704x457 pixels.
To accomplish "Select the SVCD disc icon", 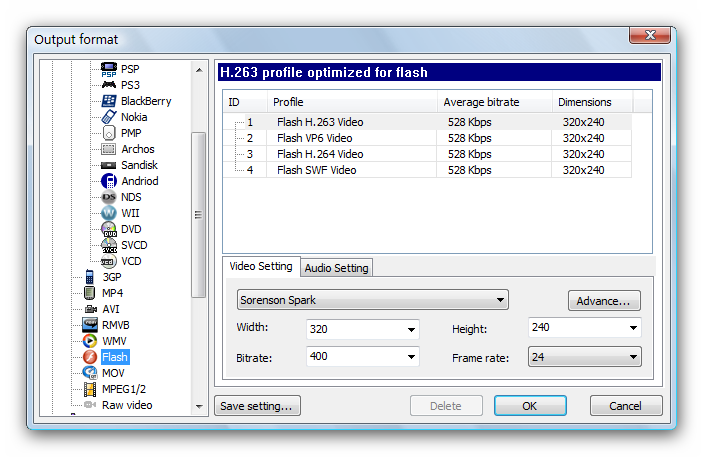I will pos(109,245).
